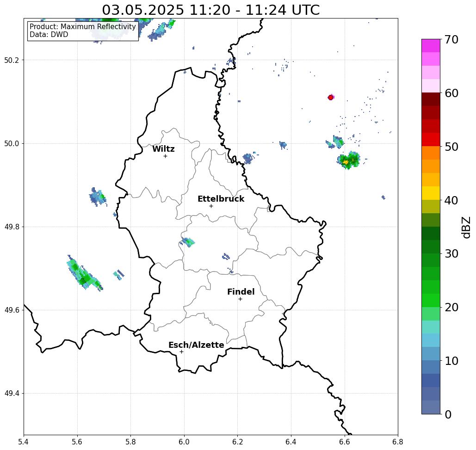The height and width of the screenshot is (450, 476).
Task: Click the green-yellow storm cell east of Luxembourg
Action: pyautogui.click(x=348, y=160)
